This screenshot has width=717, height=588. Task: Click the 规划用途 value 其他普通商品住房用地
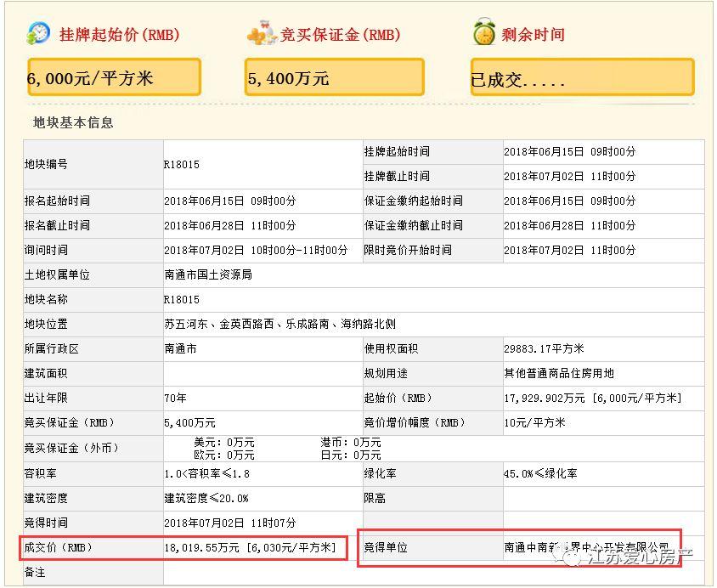[x=557, y=373]
